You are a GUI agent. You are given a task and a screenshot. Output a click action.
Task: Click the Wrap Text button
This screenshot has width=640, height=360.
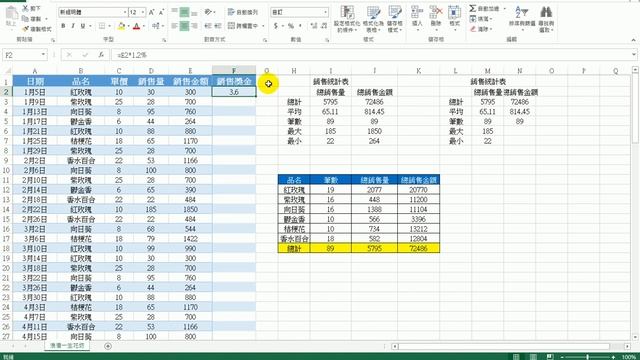(243, 12)
